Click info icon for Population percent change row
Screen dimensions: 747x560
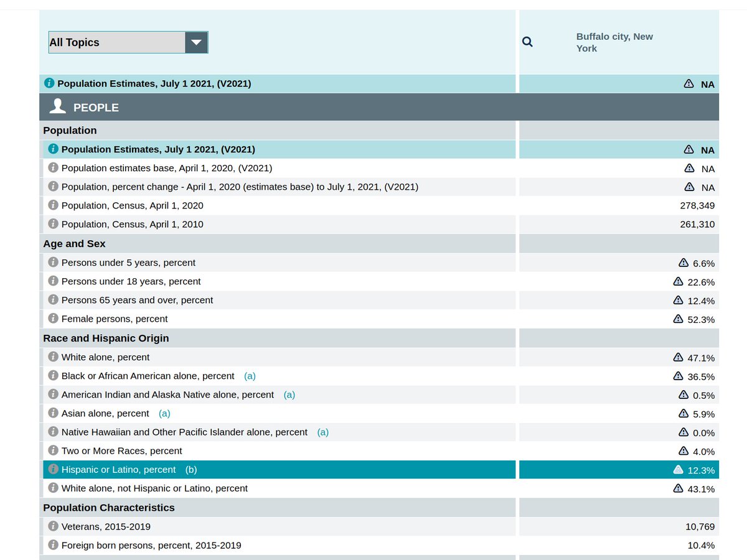(54, 187)
